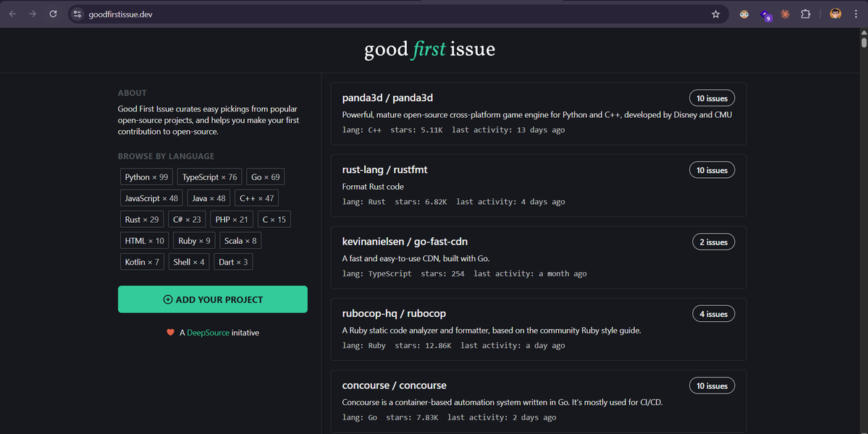The width and height of the screenshot is (868, 434).
Task: Filter by PHP × 21
Action: pos(232,219)
